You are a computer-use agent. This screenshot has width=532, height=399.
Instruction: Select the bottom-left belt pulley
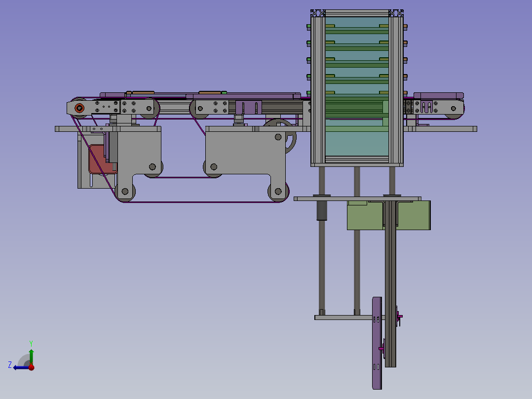click(125, 192)
